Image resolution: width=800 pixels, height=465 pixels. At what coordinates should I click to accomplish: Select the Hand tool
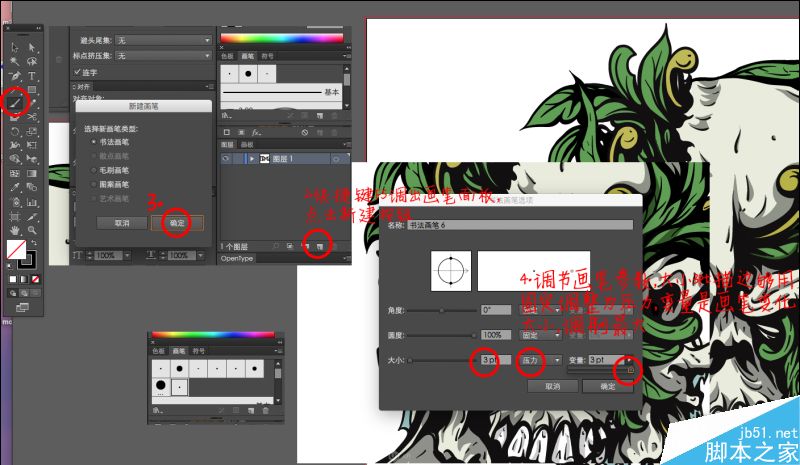(x=15, y=230)
